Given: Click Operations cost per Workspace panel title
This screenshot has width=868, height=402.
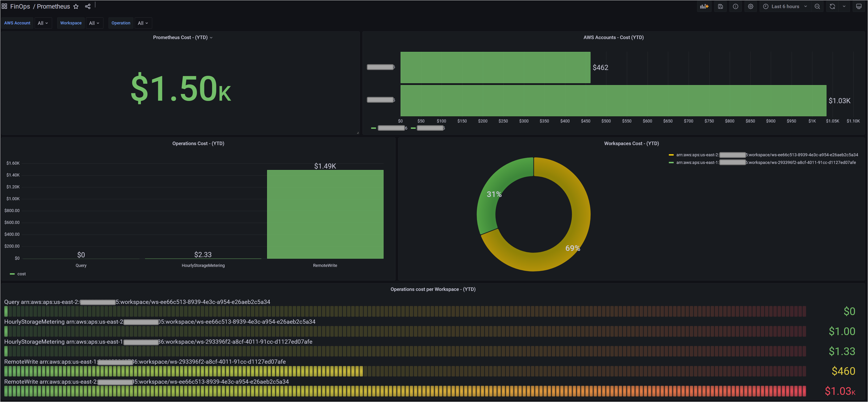Looking at the screenshot, I should (x=433, y=289).
